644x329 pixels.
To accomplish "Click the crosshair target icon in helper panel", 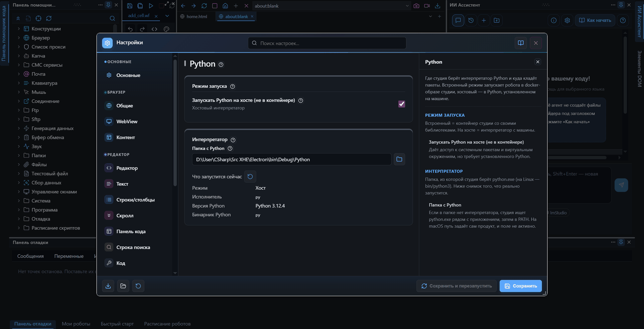I will pyautogui.click(x=38, y=19).
